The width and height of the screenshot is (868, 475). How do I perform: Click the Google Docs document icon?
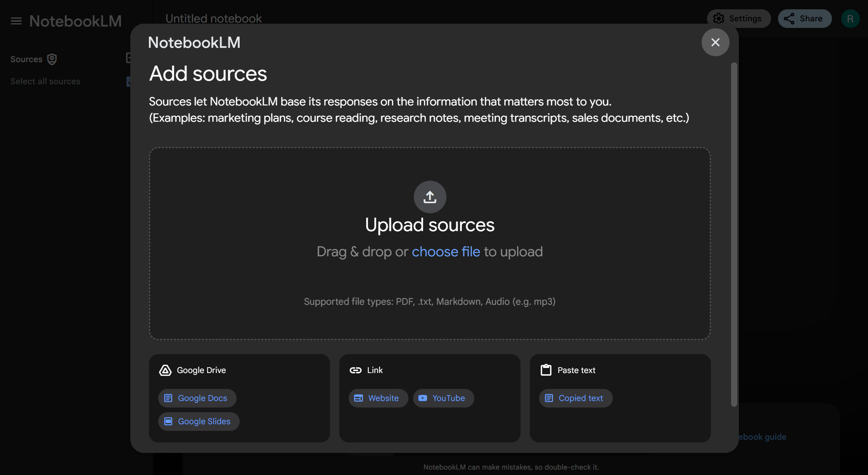[x=168, y=398]
